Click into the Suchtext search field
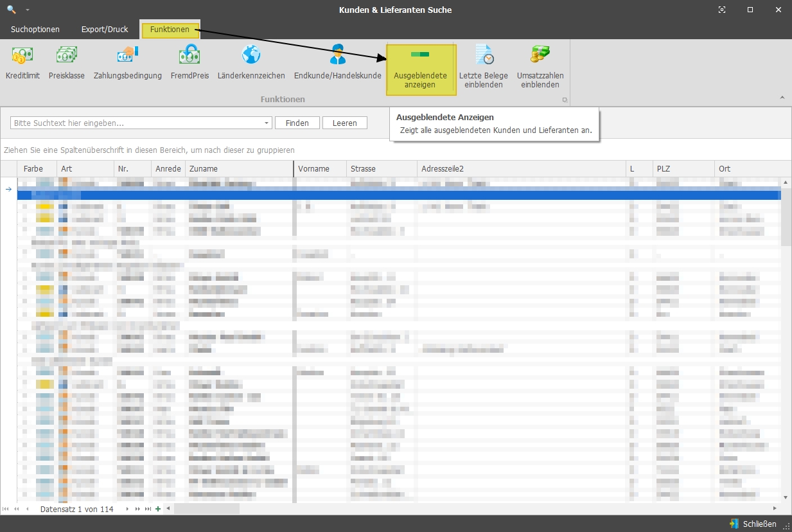 pos(137,123)
